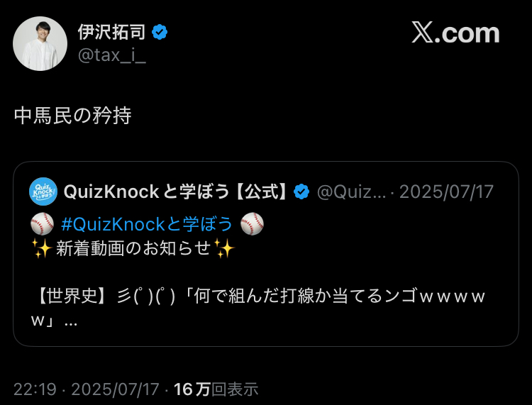This screenshot has height=405, width=532.
Task: Click the baseball emoji after the hashtag
Action: click(x=252, y=224)
